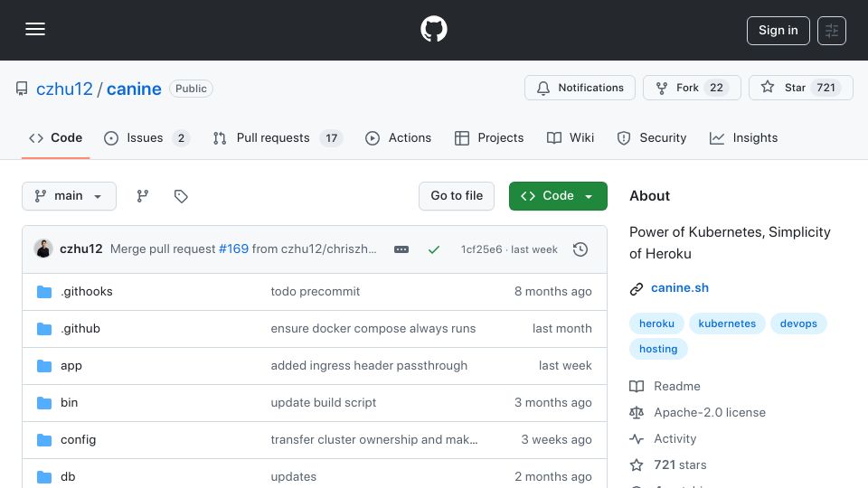The width and height of the screenshot is (868, 488).
Task: Open 'added ingress header passthrough' commit
Action: 369,366
